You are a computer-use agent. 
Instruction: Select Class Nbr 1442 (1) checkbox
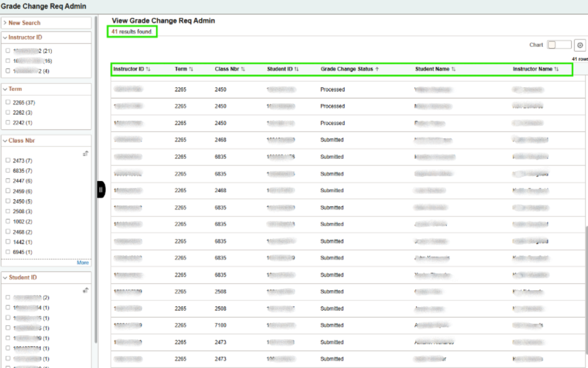[x=7, y=242]
